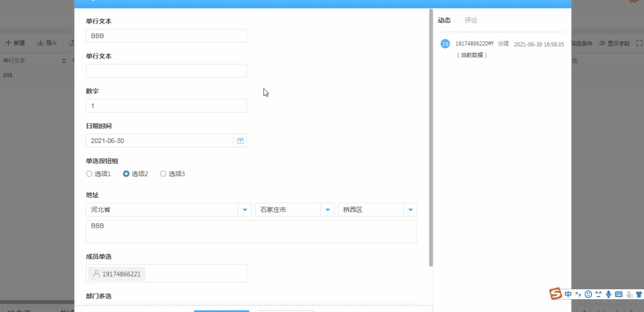This screenshot has height=312, width=644.
Task: Select radio option 选项1
Action: 90,174
